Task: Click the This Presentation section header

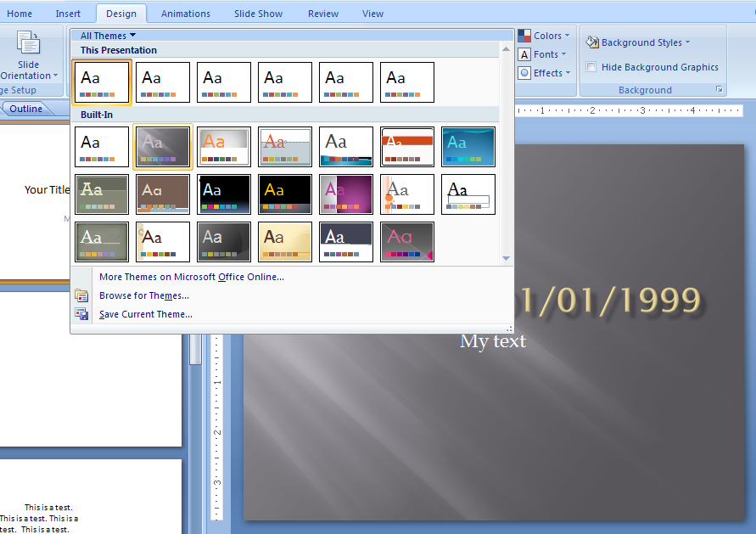Action: click(119, 50)
